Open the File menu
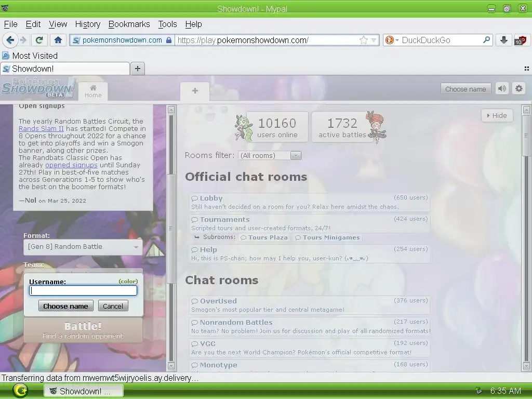Viewport: 532px width, 399px height. (x=10, y=24)
